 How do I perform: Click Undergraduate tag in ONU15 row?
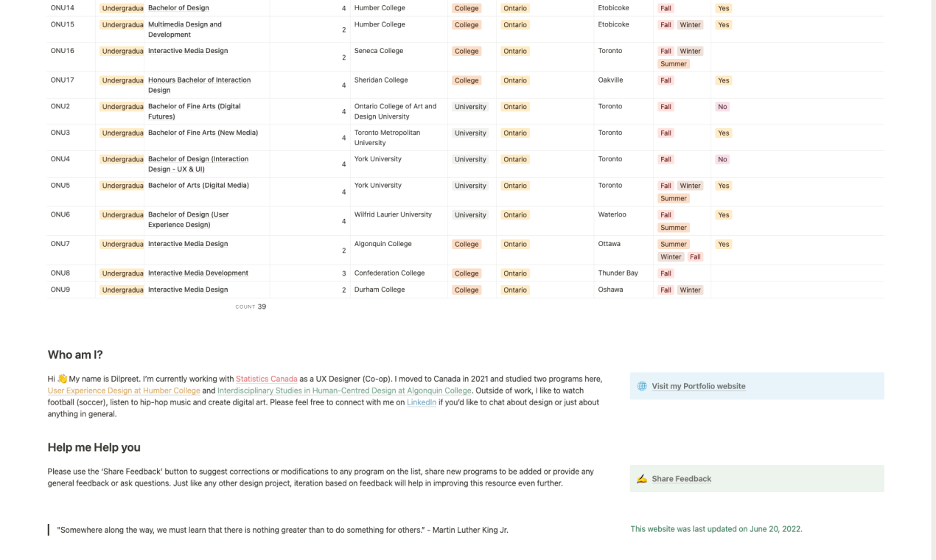[122, 25]
